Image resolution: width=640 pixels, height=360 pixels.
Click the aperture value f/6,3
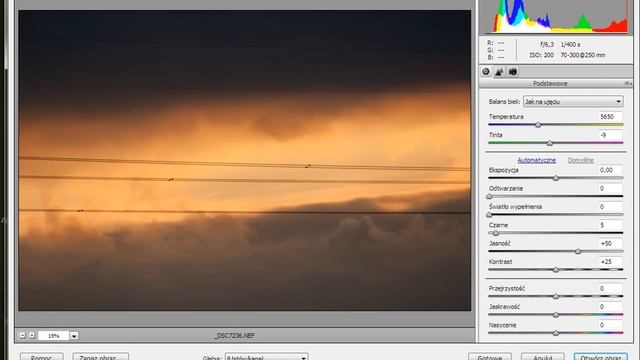(547, 44)
